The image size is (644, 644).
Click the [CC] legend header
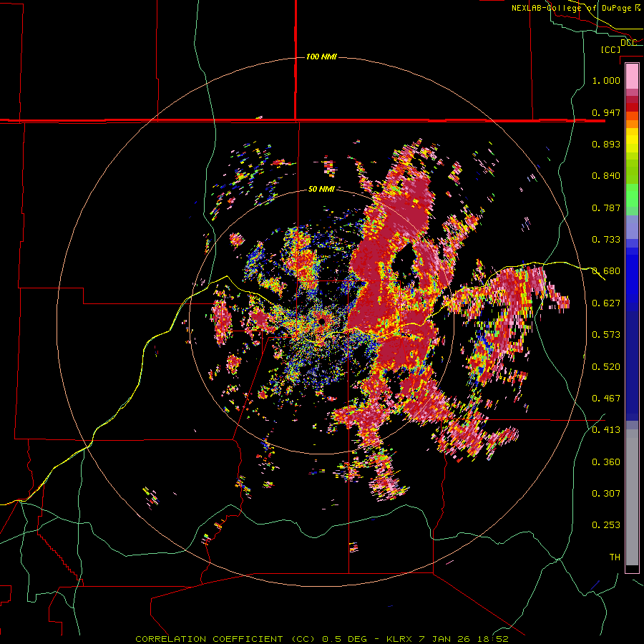pos(610,49)
